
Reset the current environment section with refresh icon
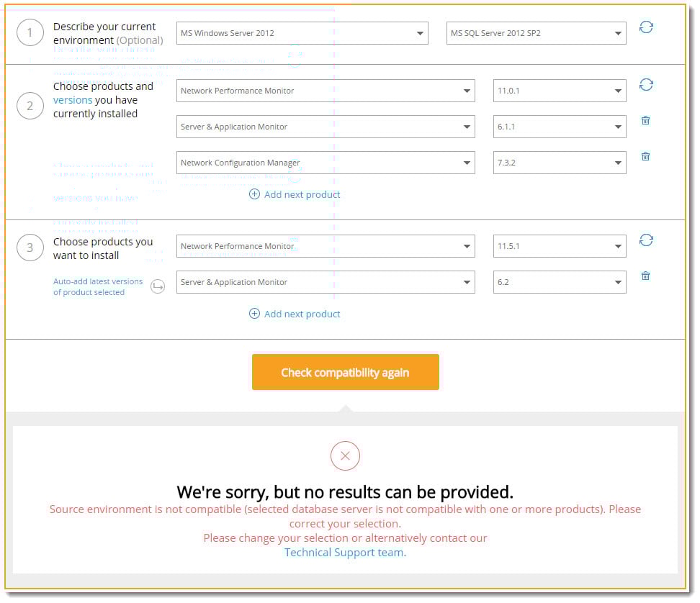[x=646, y=27]
